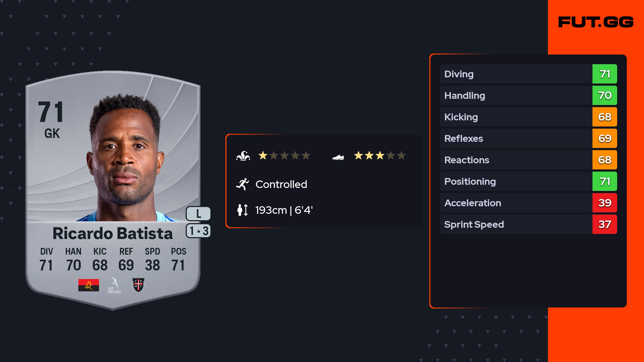This screenshot has height=362, width=644.
Task: Click the Liga Portugal league logo
Action: point(114,285)
